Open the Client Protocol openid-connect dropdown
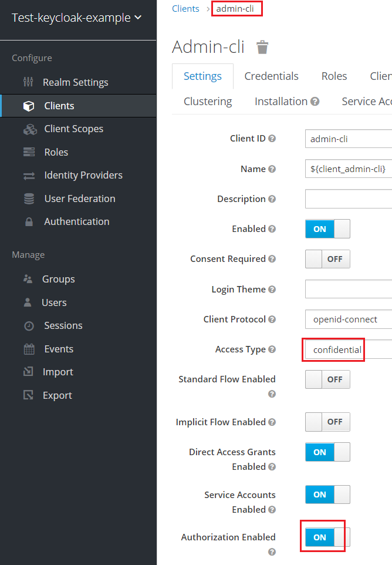392x565 pixels. tap(349, 320)
